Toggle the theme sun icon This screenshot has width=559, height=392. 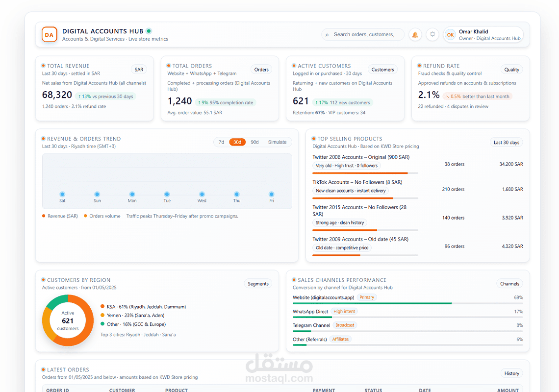[432, 35]
